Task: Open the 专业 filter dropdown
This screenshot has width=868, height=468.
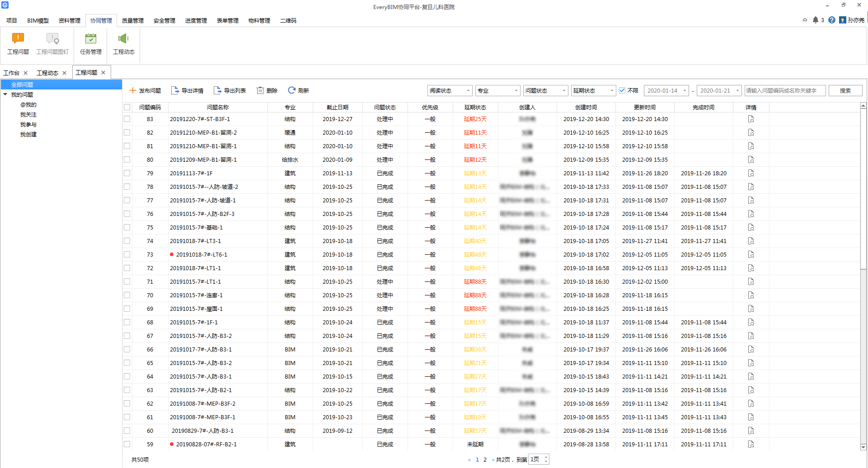Action: [x=498, y=90]
